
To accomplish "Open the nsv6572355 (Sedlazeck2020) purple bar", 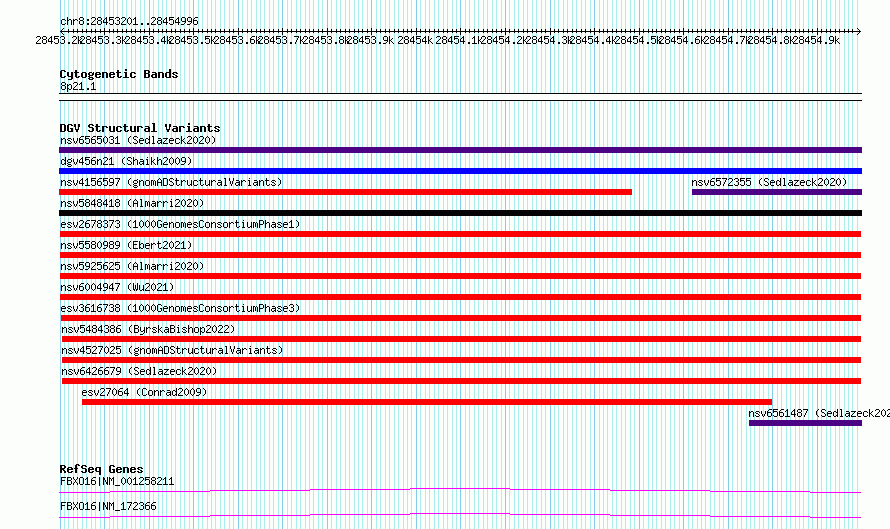I will (x=777, y=192).
